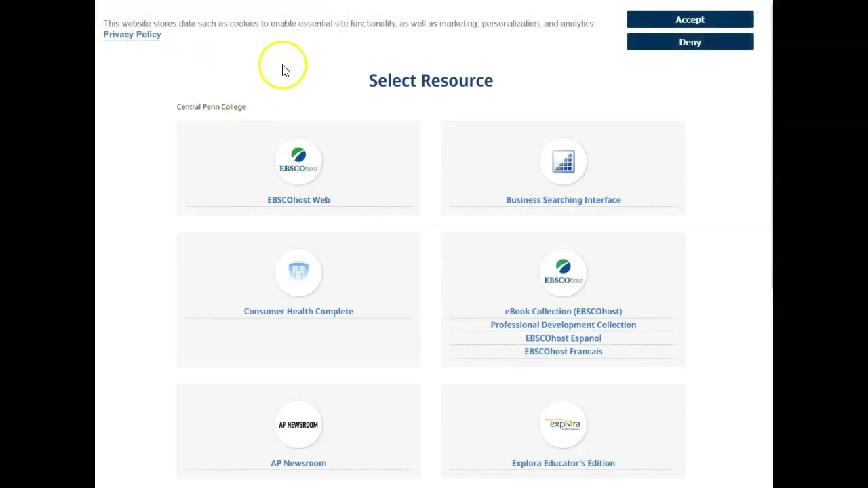Click the AP Newsroom logo icon
This screenshot has height=488, width=868.
click(298, 424)
